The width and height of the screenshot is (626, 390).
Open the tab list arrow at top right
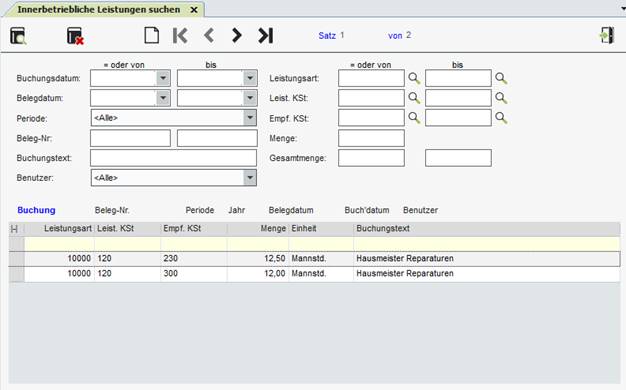click(623, 9)
